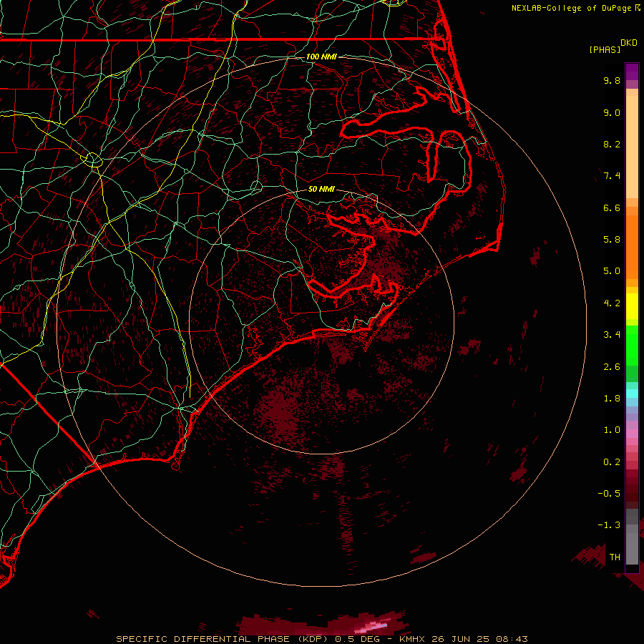This screenshot has width=644, height=644.
Task: Click the 7.4 color scale value
Action: click(612, 176)
